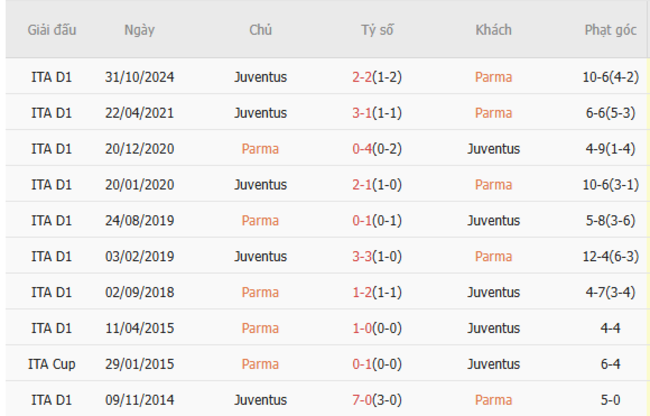Select Parma in the 31/10/2024 match row

(493, 77)
